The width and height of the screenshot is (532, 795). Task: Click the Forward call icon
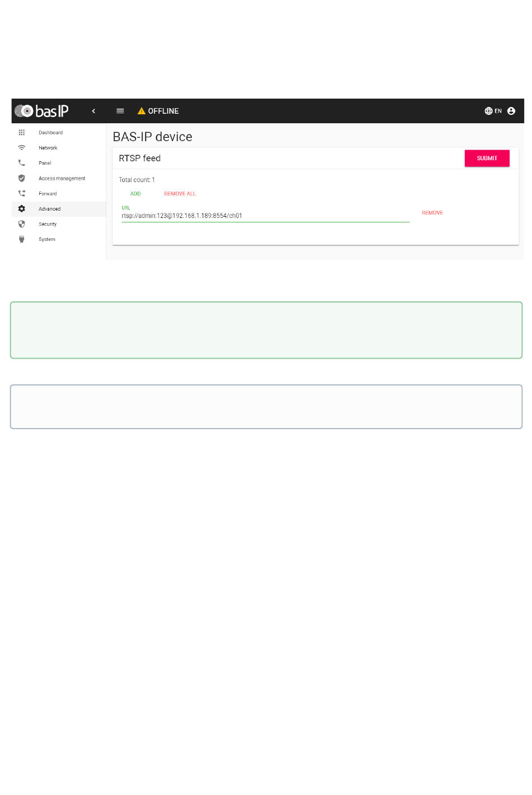point(22,193)
